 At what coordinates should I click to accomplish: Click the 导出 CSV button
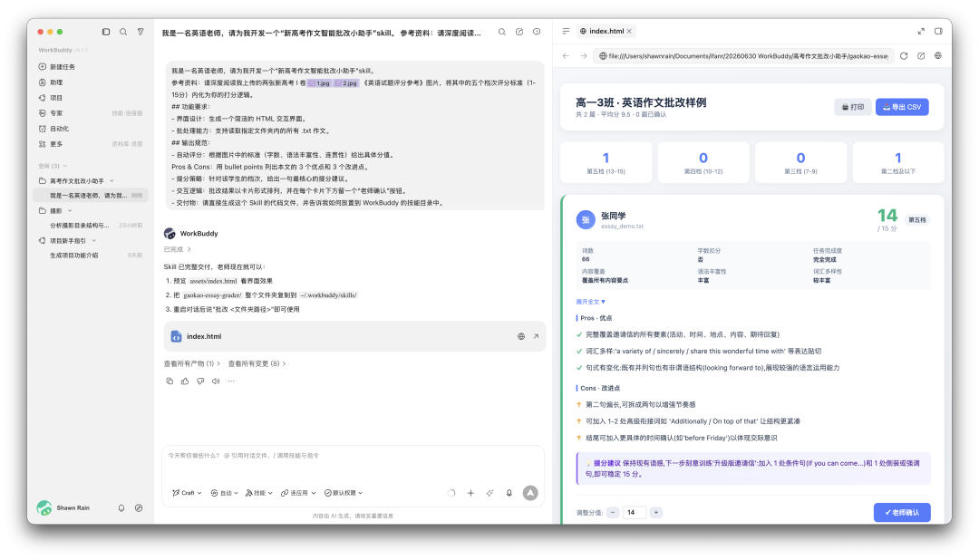click(902, 108)
